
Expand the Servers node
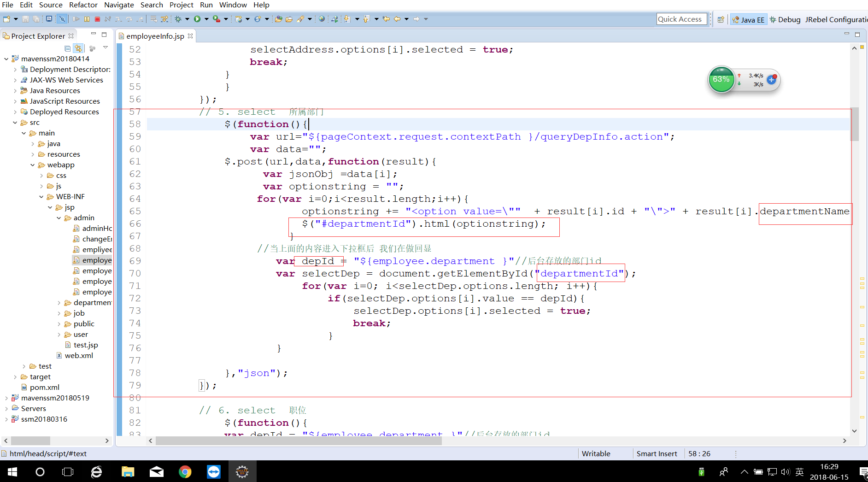click(6, 408)
